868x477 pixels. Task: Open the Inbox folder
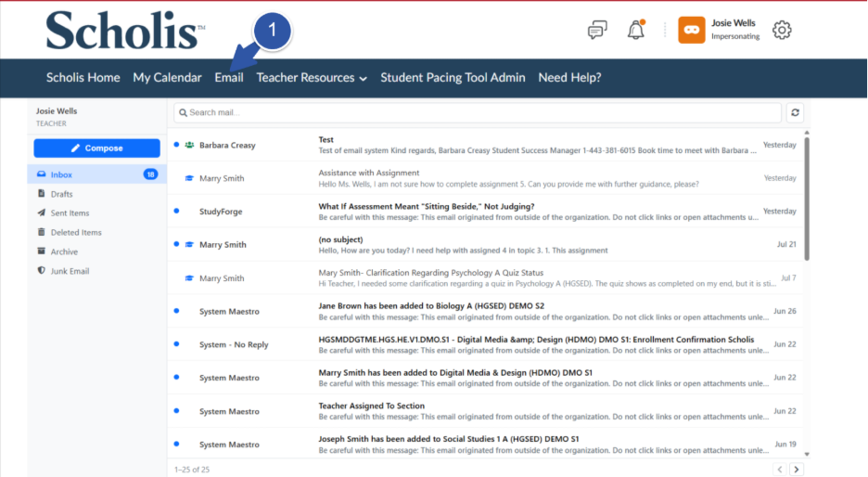point(96,174)
